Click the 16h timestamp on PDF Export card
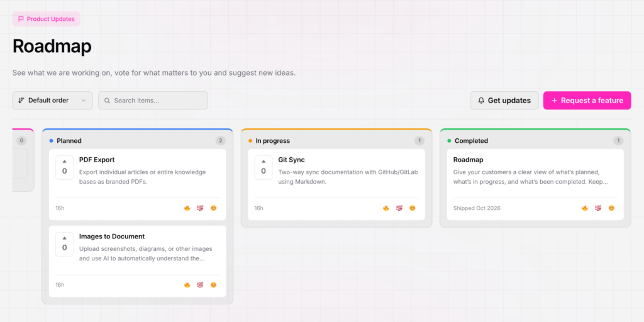Image resolution: width=644 pixels, height=322 pixels. click(60, 208)
